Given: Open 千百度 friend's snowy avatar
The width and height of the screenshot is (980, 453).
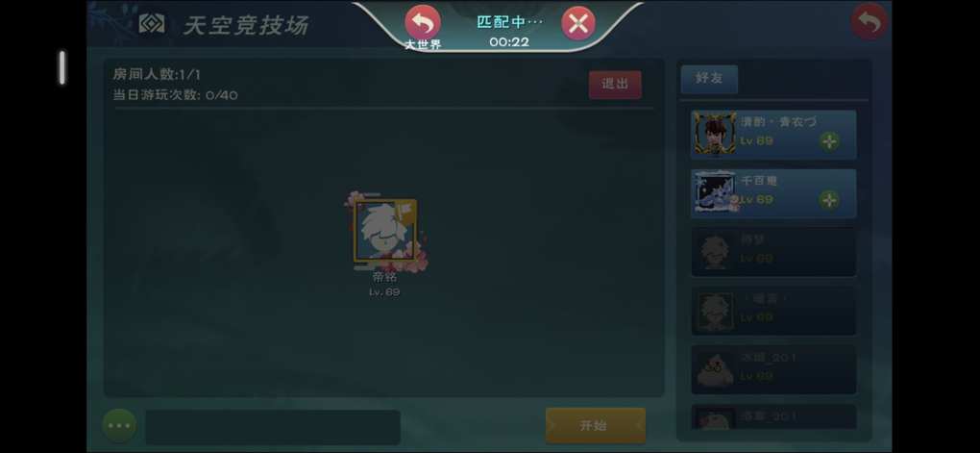Looking at the screenshot, I should pyautogui.click(x=715, y=192).
